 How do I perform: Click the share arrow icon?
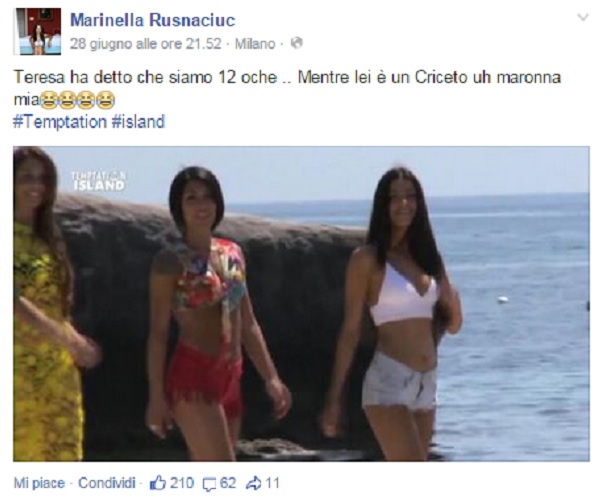253,483
